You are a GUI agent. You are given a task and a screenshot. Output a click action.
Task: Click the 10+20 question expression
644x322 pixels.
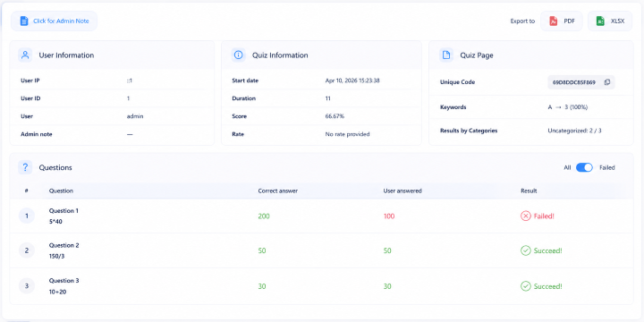tap(57, 292)
